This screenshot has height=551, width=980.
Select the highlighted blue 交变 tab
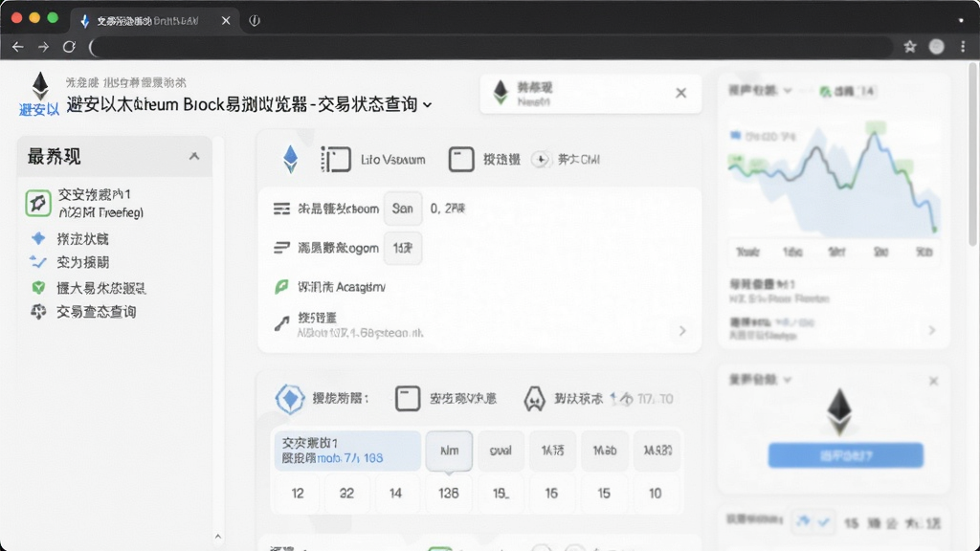click(347, 451)
